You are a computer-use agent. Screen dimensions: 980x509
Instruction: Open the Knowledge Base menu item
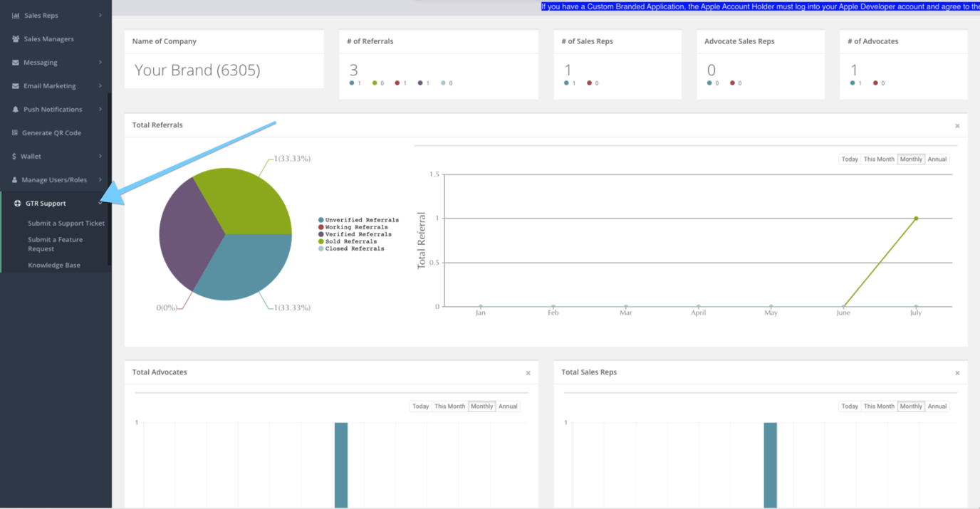click(54, 266)
